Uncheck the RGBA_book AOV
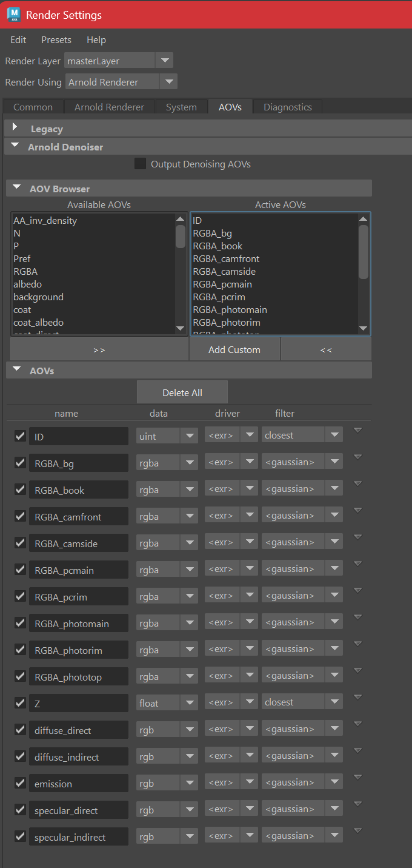 20,489
